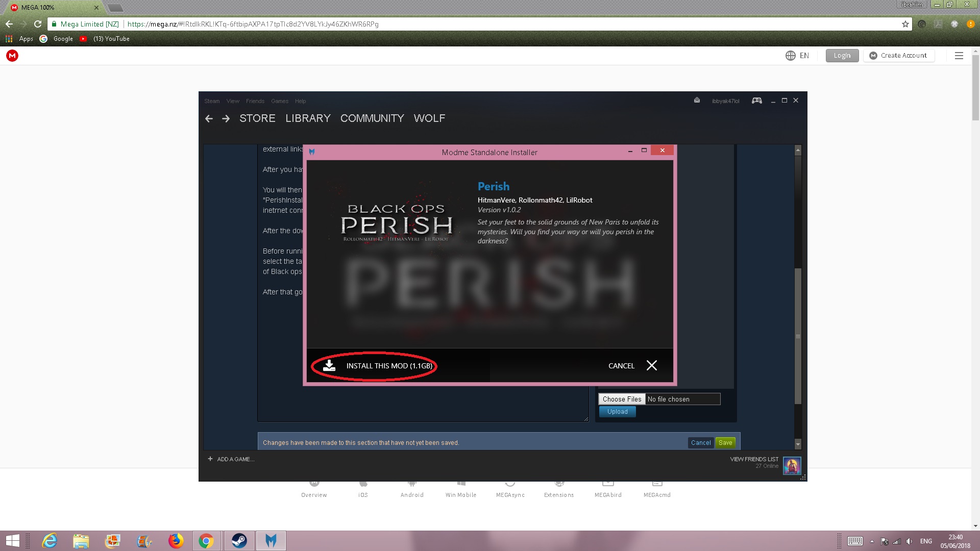Bookmark this page with the star icon

(x=905, y=24)
